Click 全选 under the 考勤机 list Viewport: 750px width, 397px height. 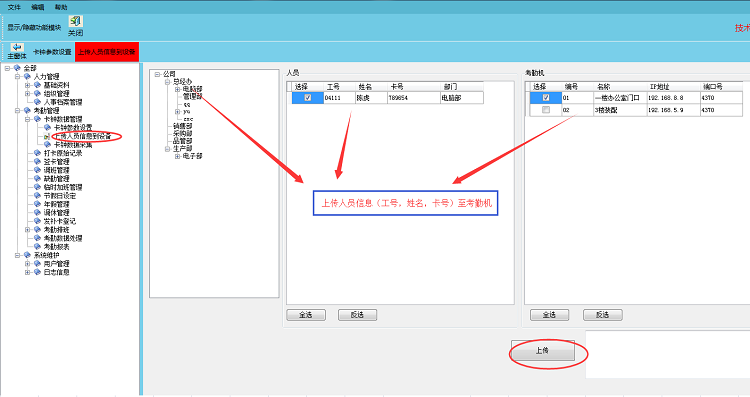[550, 315]
